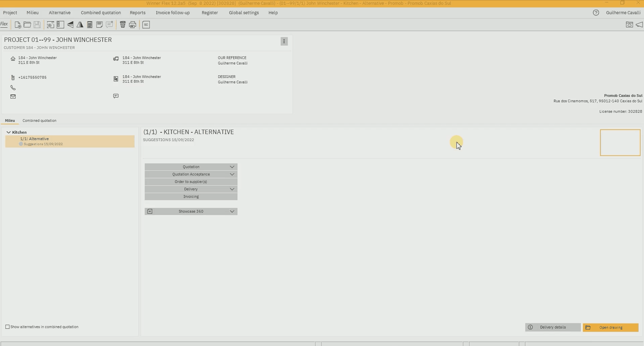The image size is (644, 346).
Task: Open the Reports menu
Action: (x=137, y=13)
